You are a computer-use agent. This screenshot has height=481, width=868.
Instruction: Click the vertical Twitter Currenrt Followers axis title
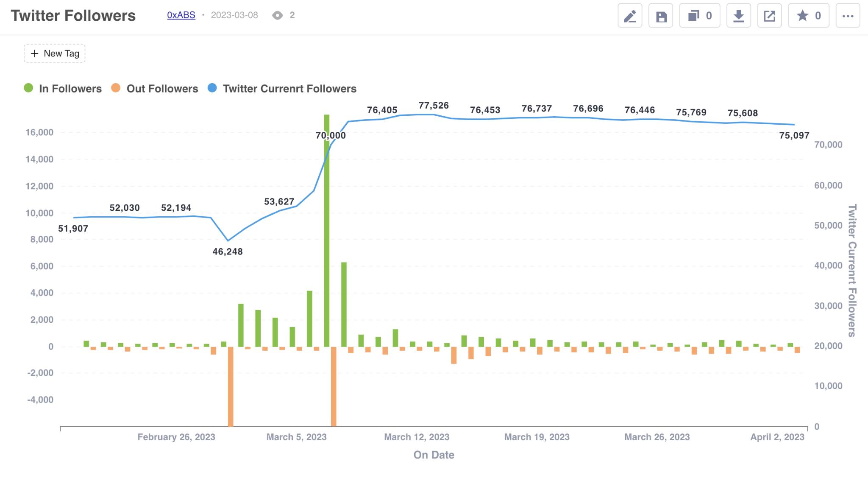tap(852, 271)
